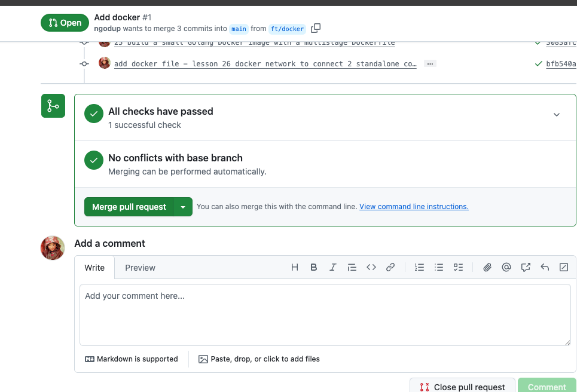Insert a numbered list
The height and width of the screenshot is (392, 577).
[420, 268]
